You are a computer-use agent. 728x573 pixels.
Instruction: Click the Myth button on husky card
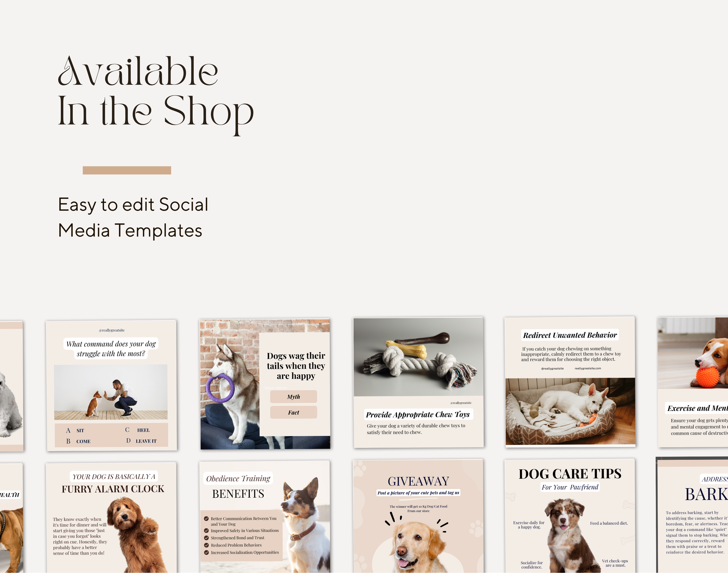pyautogui.click(x=293, y=397)
